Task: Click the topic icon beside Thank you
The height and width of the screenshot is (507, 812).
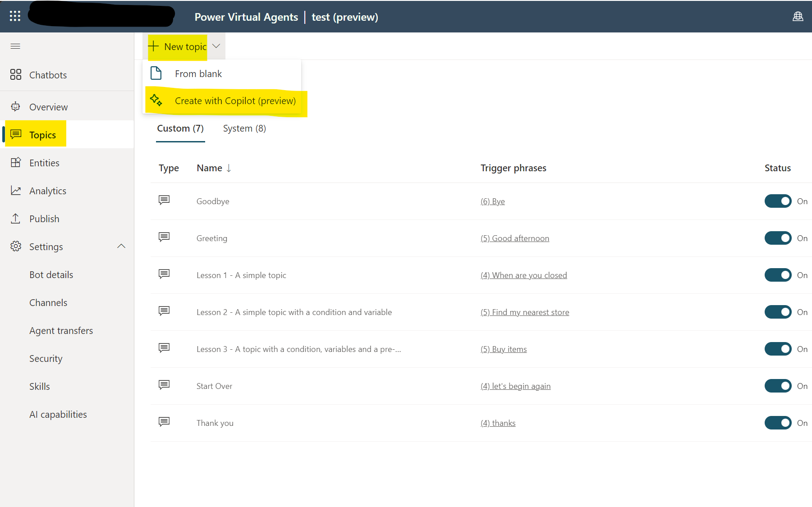Action: click(164, 422)
